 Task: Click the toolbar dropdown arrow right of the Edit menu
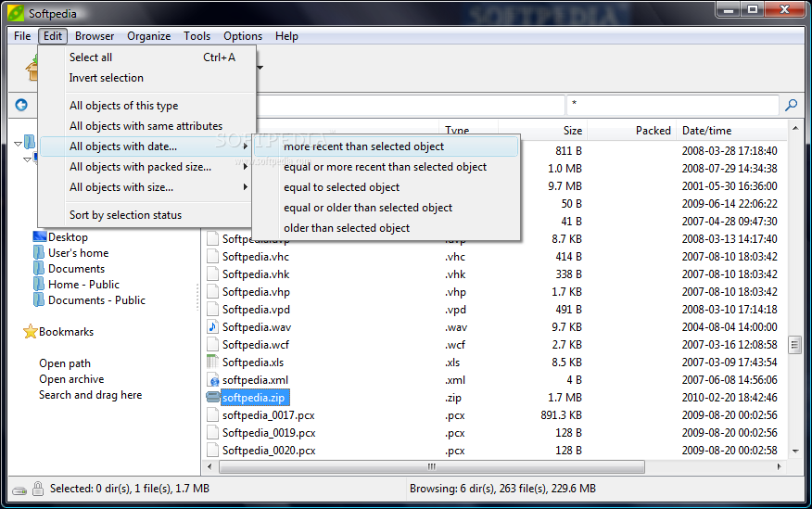[x=260, y=68]
